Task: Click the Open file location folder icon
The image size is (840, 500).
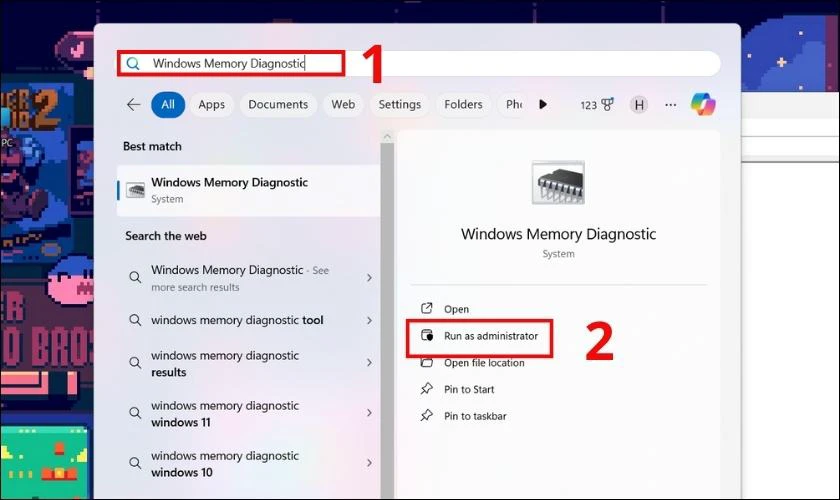Action: point(426,363)
